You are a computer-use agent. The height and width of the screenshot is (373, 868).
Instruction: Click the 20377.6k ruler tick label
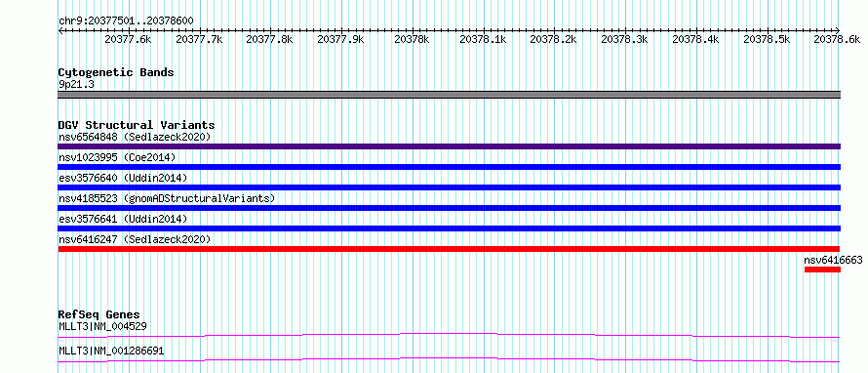[128, 39]
